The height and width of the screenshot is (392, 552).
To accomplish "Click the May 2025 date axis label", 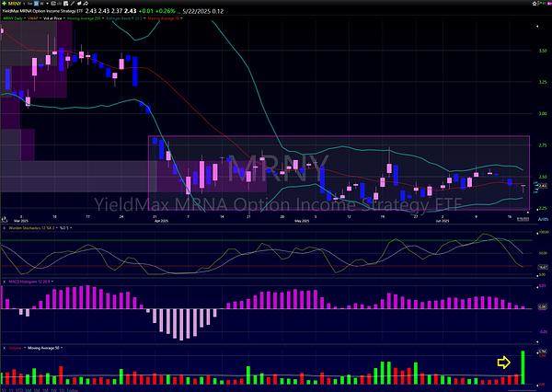I will coord(302,221).
